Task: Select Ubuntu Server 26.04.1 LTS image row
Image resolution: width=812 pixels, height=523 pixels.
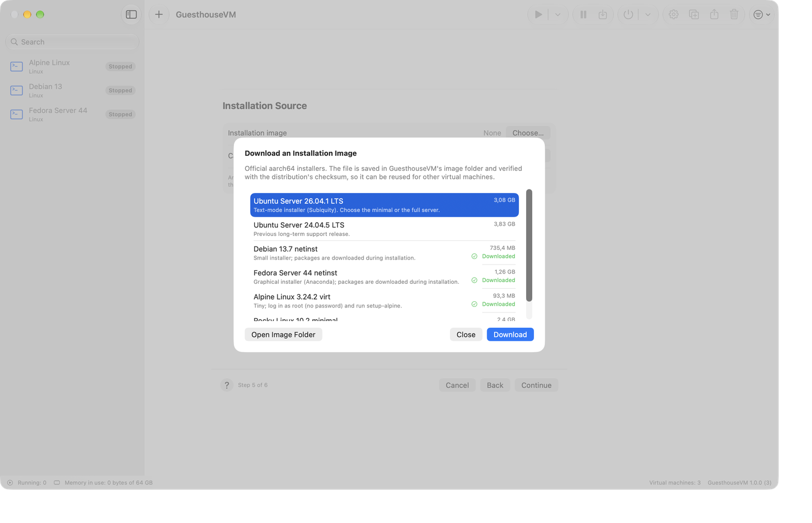Action: pos(384,205)
